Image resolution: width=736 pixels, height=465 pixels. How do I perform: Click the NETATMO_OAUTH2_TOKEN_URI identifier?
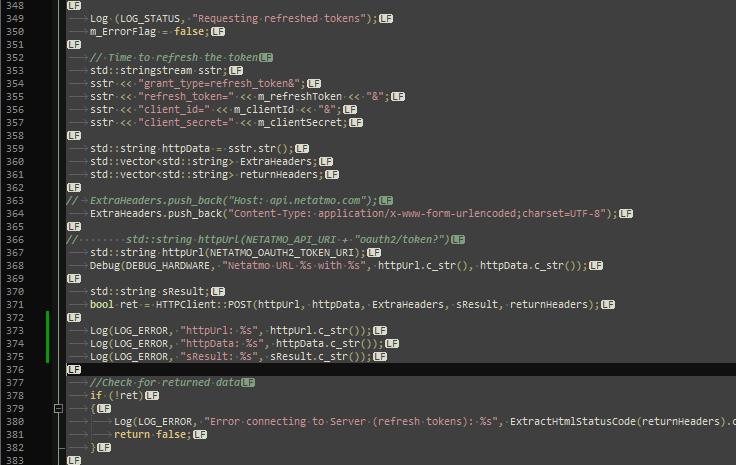click(x=282, y=252)
